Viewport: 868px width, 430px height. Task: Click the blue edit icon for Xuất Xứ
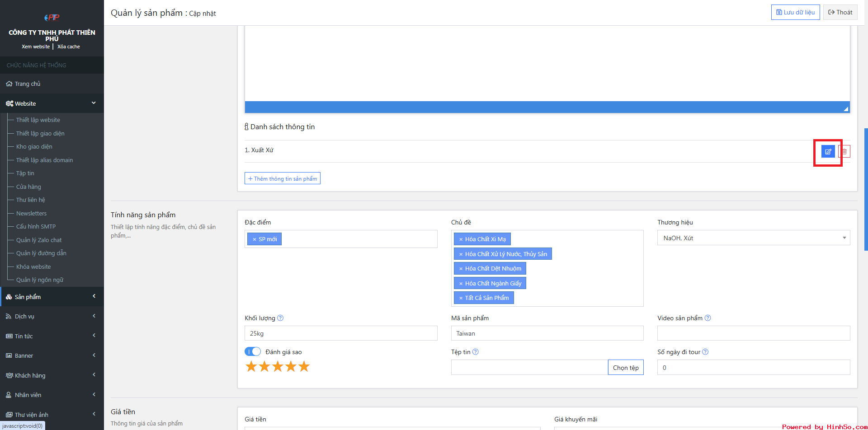point(828,152)
